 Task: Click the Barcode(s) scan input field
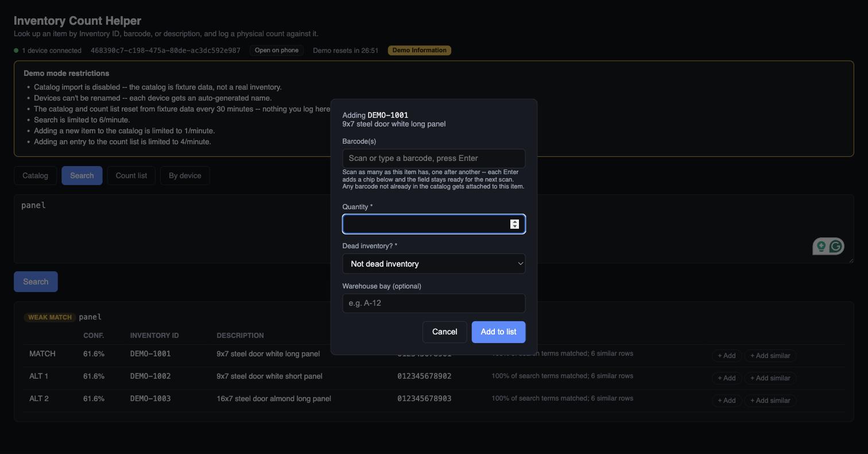433,159
